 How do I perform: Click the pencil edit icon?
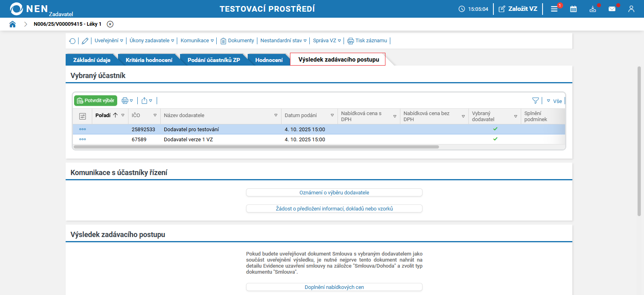coord(85,41)
